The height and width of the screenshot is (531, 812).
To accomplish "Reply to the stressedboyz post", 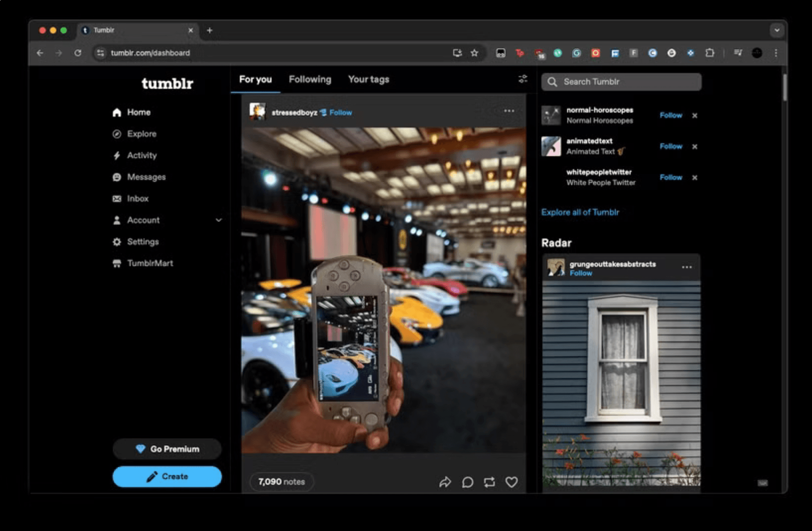I will coord(467,482).
